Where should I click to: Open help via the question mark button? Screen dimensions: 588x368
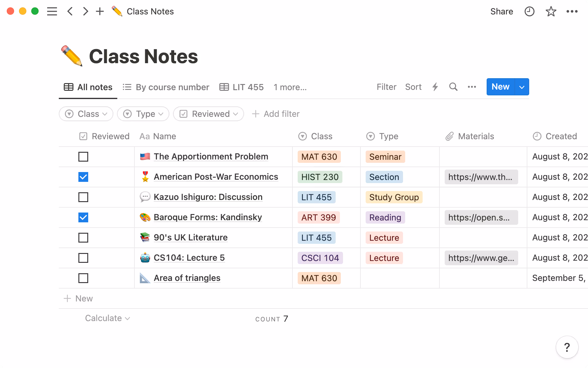click(567, 347)
